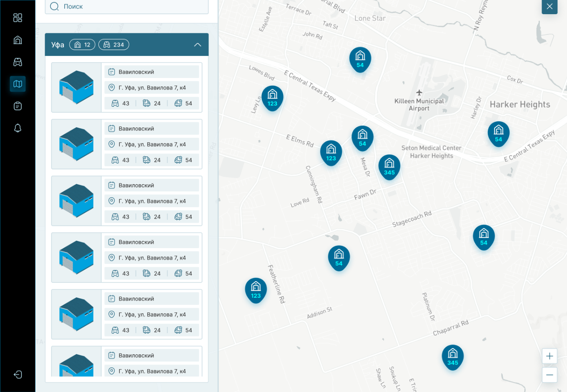Image resolution: width=567 pixels, height=392 pixels.
Task: Open notifications bell icon
Action: click(x=18, y=128)
